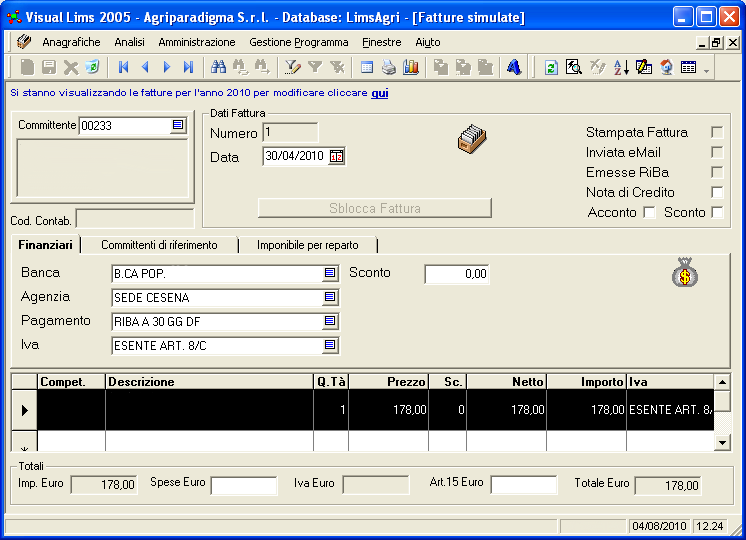The image size is (746, 540).
Task: Open the Finestre menu
Action: tap(382, 42)
